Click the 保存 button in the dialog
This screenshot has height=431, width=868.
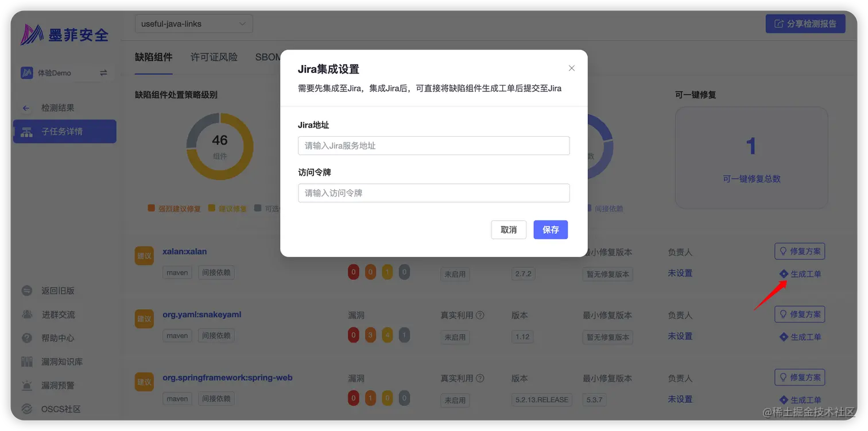tap(551, 229)
